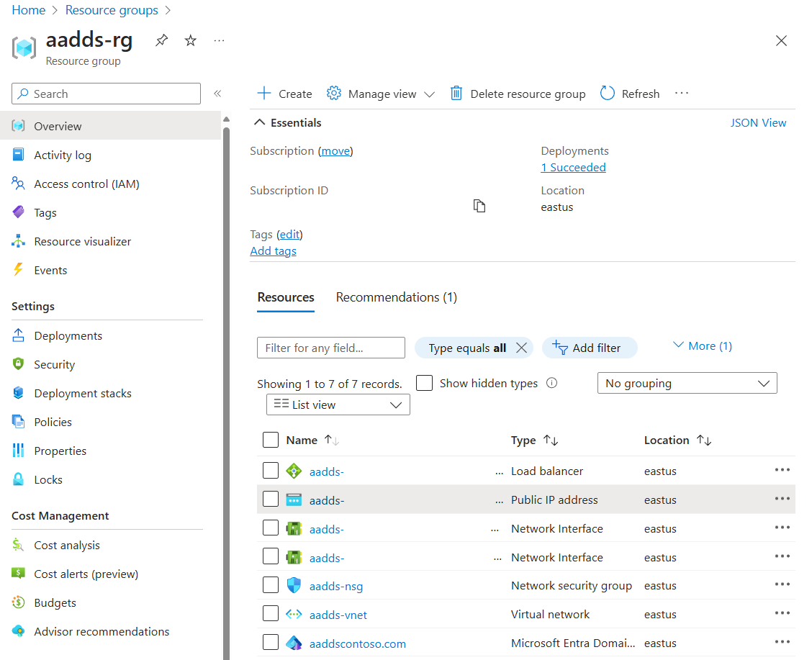The width and height of the screenshot is (812, 660).
Task: Copy the Subscription ID
Action: tap(479, 206)
